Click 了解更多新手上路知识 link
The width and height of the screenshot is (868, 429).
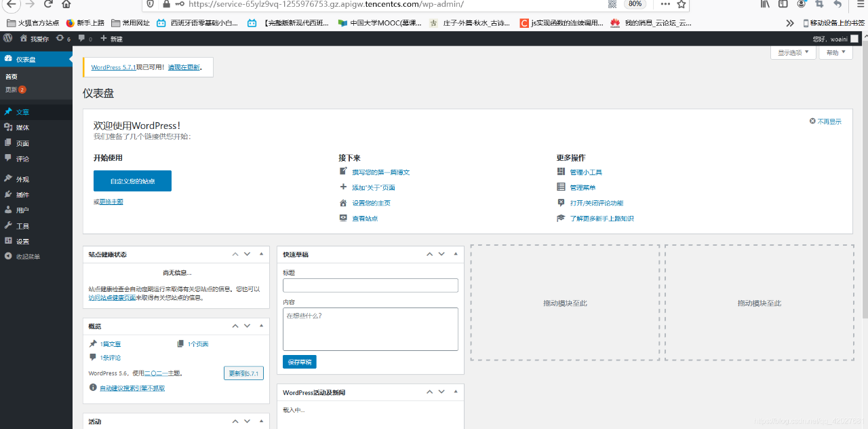pos(602,219)
